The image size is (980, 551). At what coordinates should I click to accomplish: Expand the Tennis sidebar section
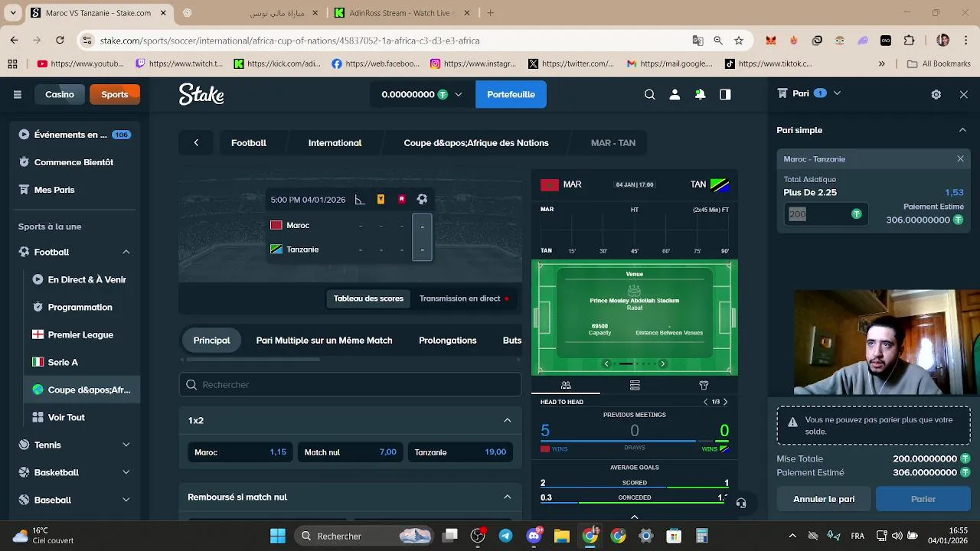(x=126, y=445)
